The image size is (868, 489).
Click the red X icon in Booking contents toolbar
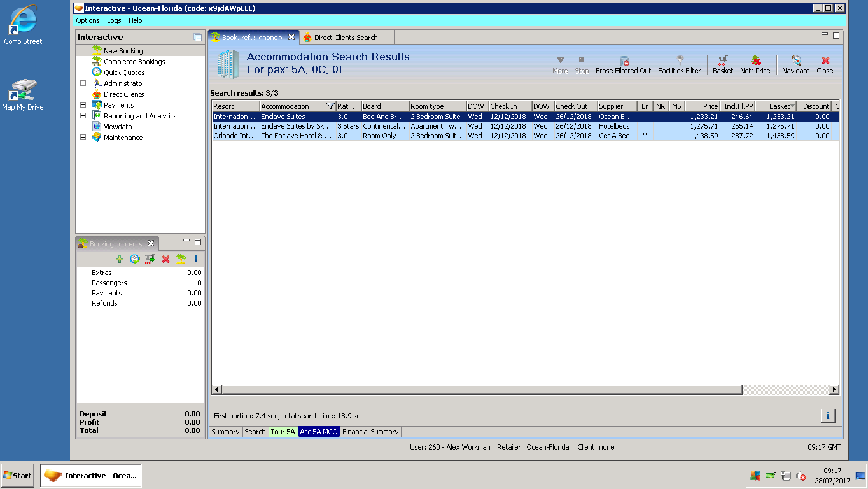click(x=165, y=259)
